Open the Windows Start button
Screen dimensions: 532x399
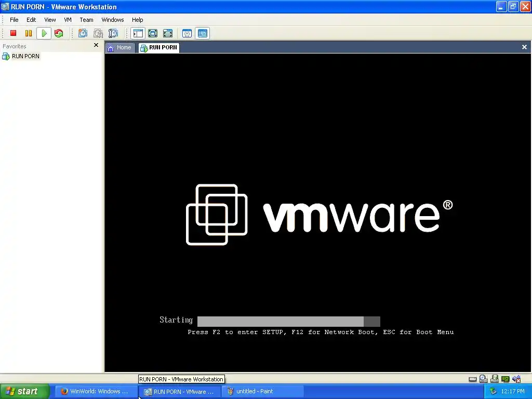click(x=25, y=391)
